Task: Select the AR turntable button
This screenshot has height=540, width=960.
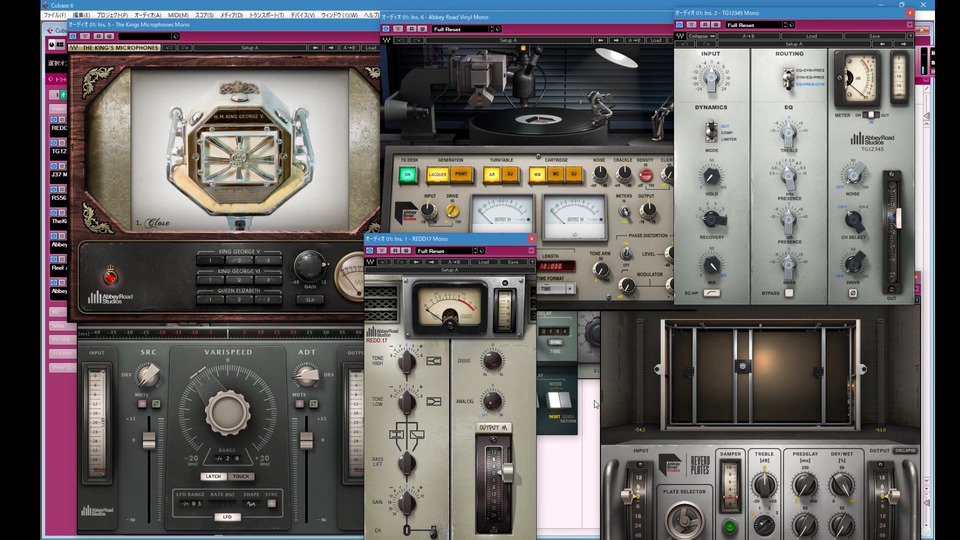Action: (x=492, y=174)
